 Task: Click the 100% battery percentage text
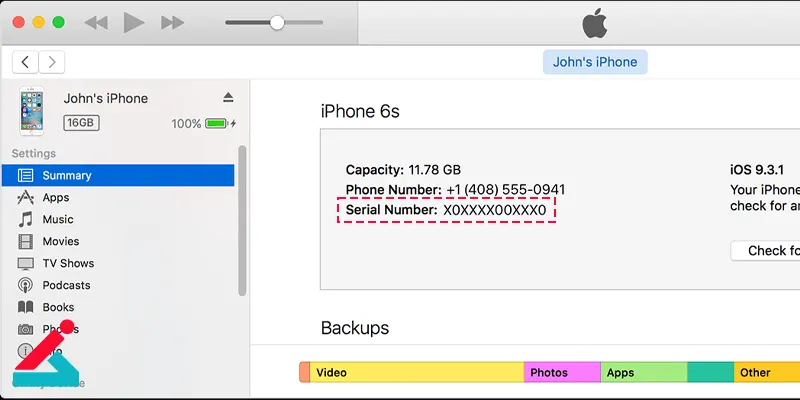tap(186, 123)
